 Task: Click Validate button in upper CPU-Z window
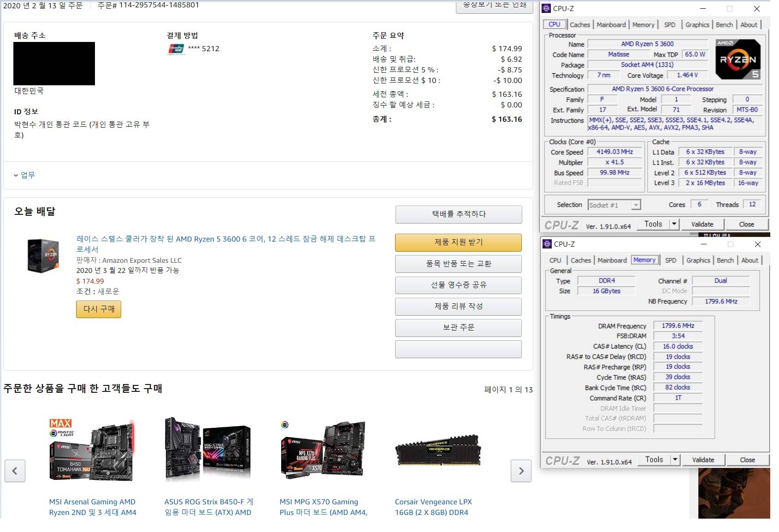click(702, 225)
